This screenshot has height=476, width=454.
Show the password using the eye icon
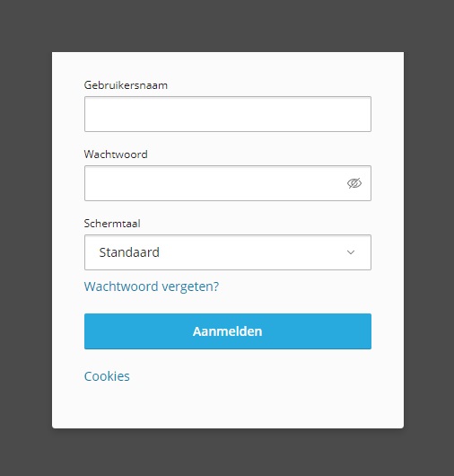(354, 183)
